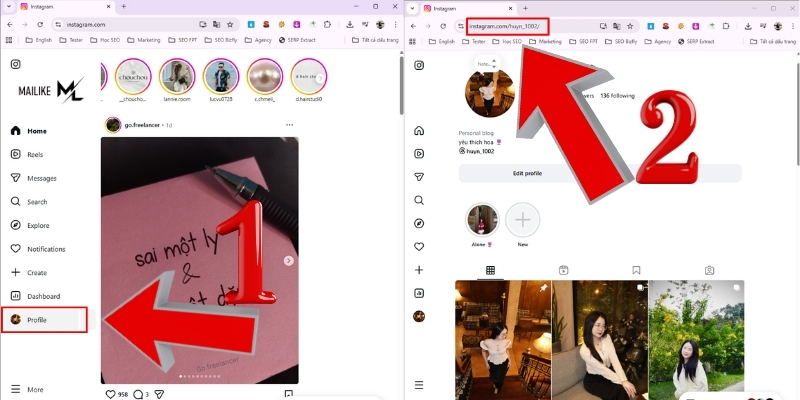Open the huyn_1002 Threads link
800x400 pixels.
point(477,151)
